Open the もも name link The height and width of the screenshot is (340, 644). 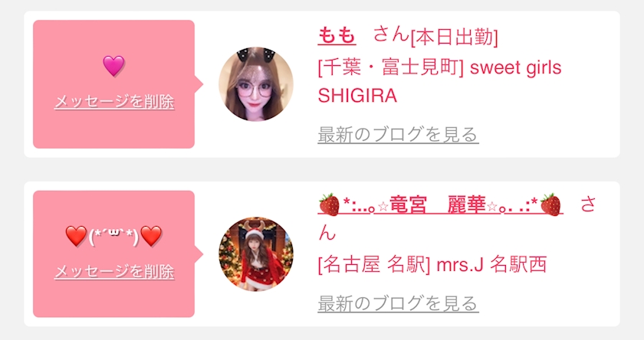(337, 35)
